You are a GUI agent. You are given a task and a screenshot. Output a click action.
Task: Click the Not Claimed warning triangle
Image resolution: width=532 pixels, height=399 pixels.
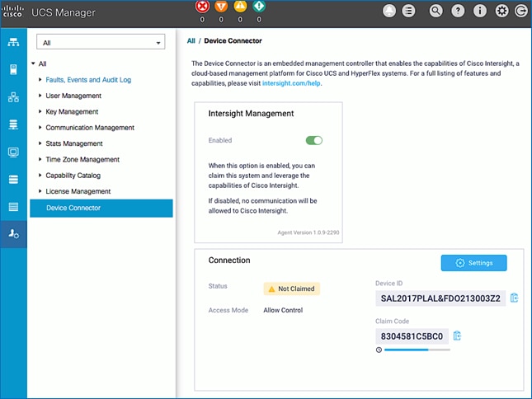[271, 289]
